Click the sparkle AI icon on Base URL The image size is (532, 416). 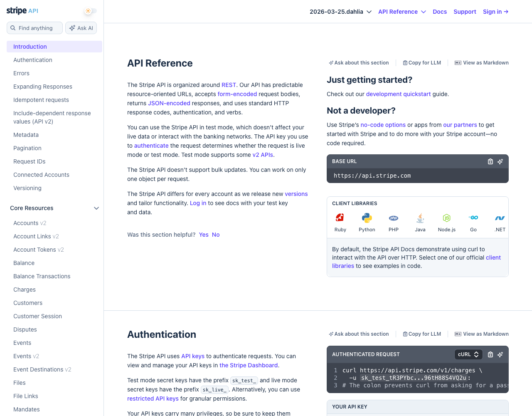[500, 161]
